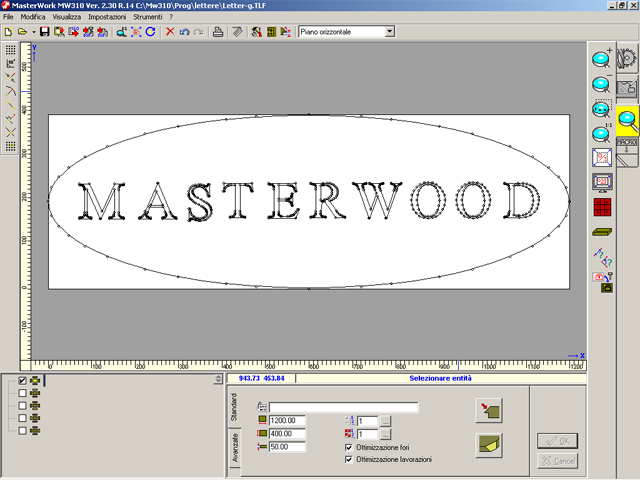Click the blue circular refresh arrow
The width and height of the screenshot is (640, 480).
[151, 32]
